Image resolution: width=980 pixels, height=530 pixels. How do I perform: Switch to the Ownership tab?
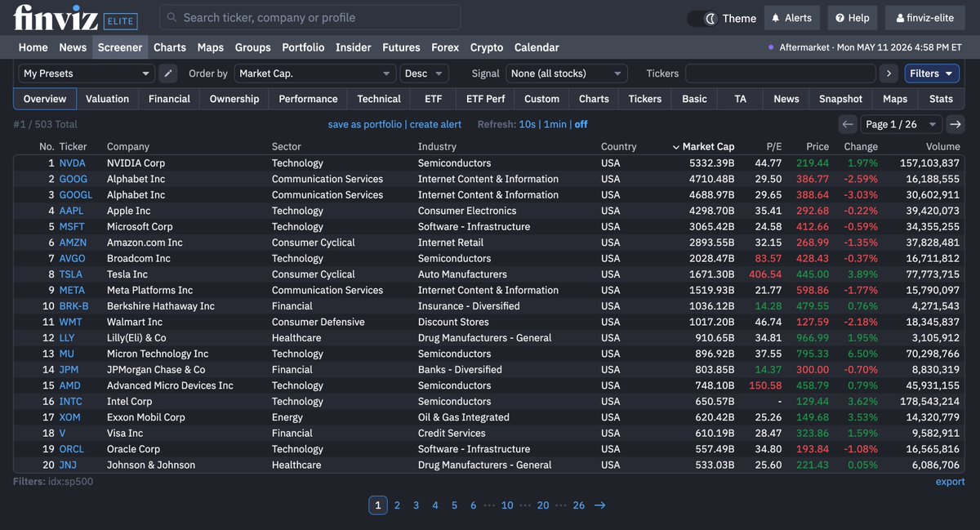pyautogui.click(x=234, y=99)
